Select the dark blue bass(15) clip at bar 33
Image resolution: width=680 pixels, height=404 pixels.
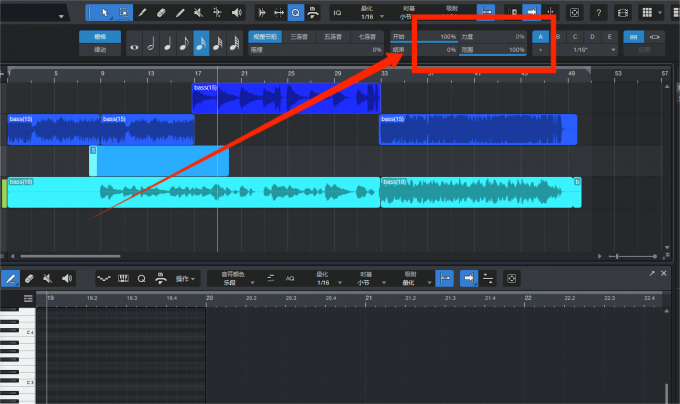477,130
